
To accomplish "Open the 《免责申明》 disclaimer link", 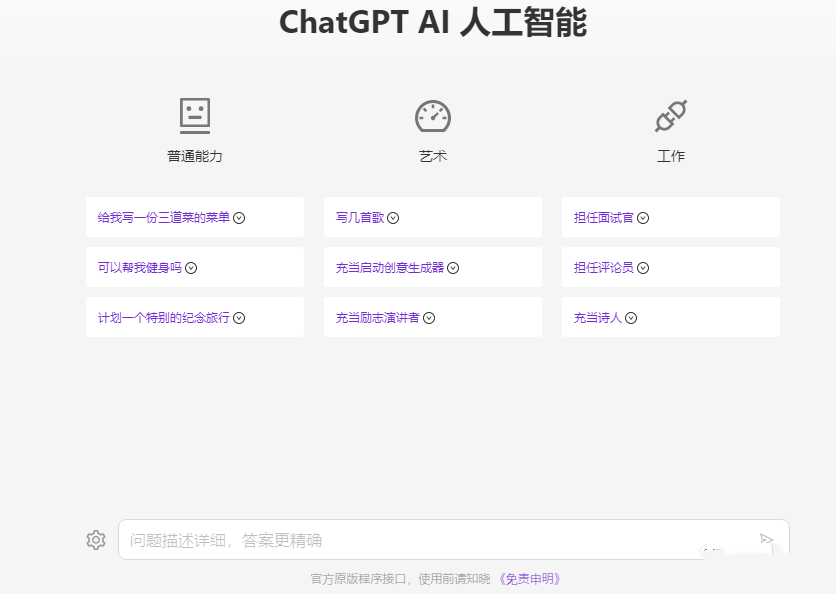I will point(529,579).
